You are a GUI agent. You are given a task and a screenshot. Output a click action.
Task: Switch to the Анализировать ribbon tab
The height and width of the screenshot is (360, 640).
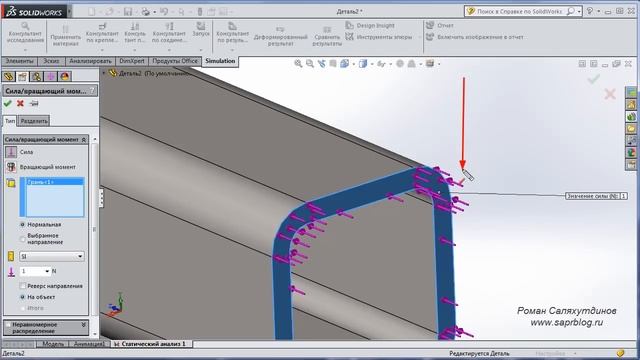(x=90, y=61)
